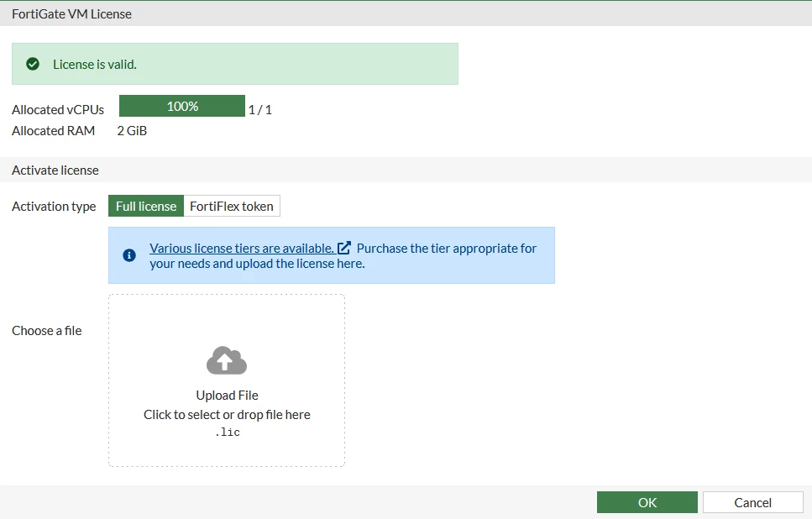The width and height of the screenshot is (812, 519).
Task: Open the Various license tiers are available link
Action: pos(241,249)
